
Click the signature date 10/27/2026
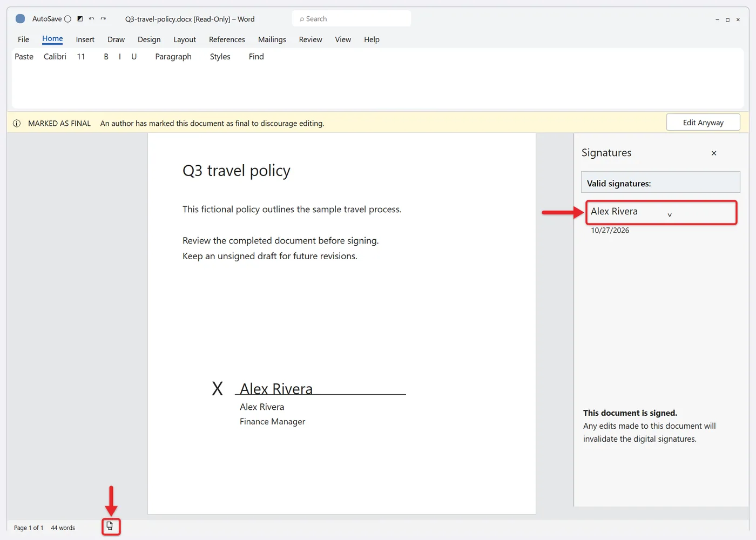(610, 231)
